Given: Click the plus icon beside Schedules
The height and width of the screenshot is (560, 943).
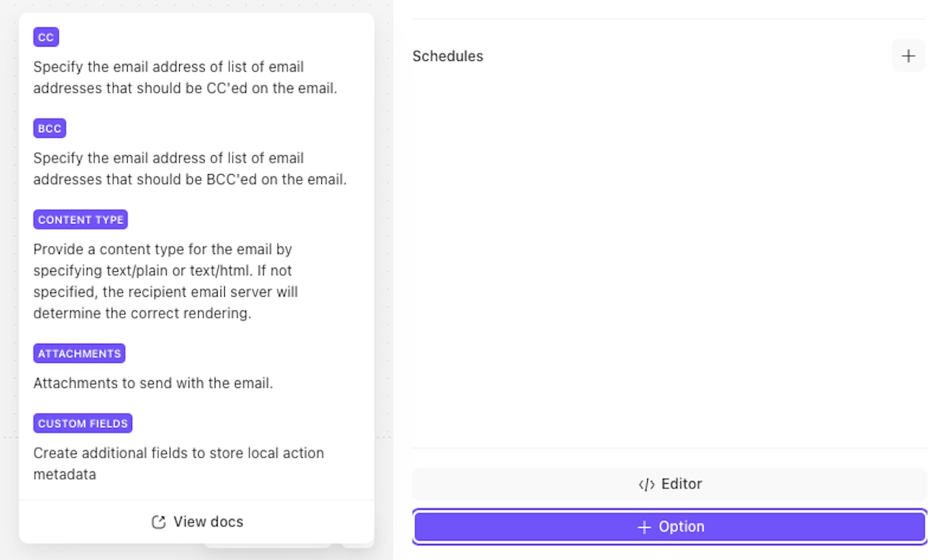Looking at the screenshot, I should pyautogui.click(x=908, y=56).
